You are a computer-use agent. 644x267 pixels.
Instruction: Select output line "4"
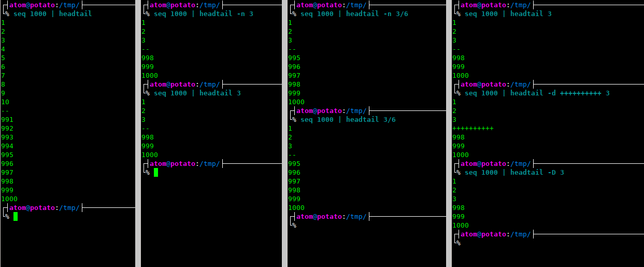pos(3,49)
